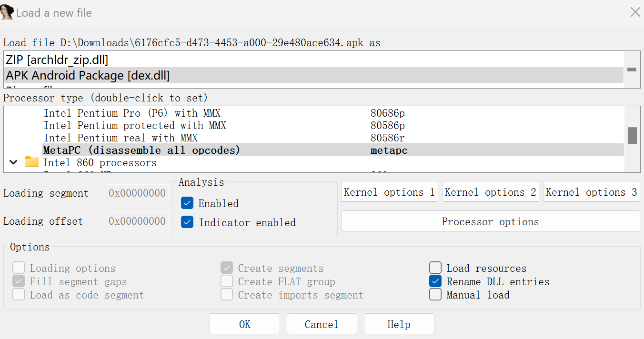Open Kernel options 3

[591, 192]
